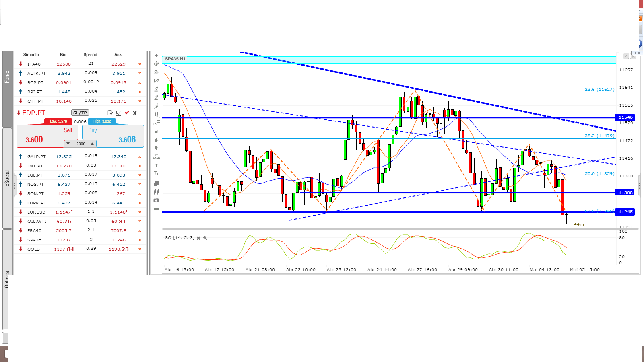Click the 38.2 (11479) Fibonacci label

pos(600,136)
